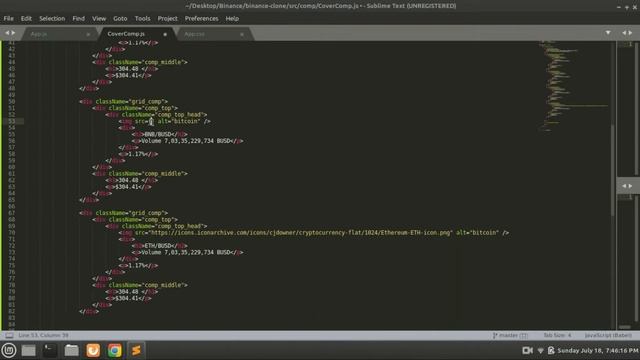Click the img src line 53 with the cursor
Screen dimensions: 640x360
coord(165,121)
